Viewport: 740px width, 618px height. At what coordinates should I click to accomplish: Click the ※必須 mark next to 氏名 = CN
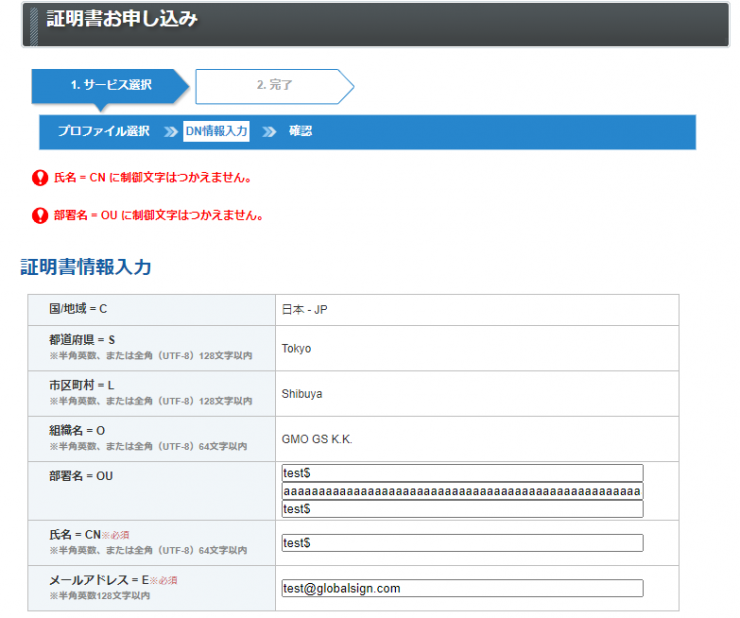coord(116,535)
